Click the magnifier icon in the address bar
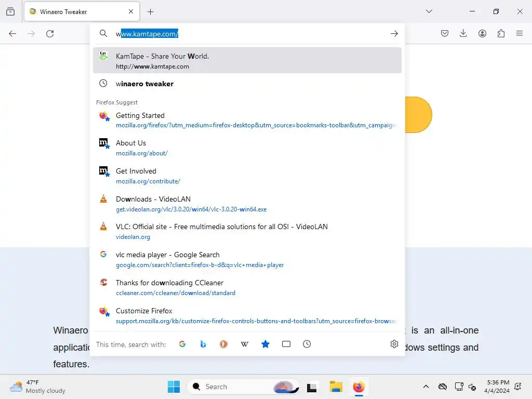532x399 pixels. [x=103, y=33]
